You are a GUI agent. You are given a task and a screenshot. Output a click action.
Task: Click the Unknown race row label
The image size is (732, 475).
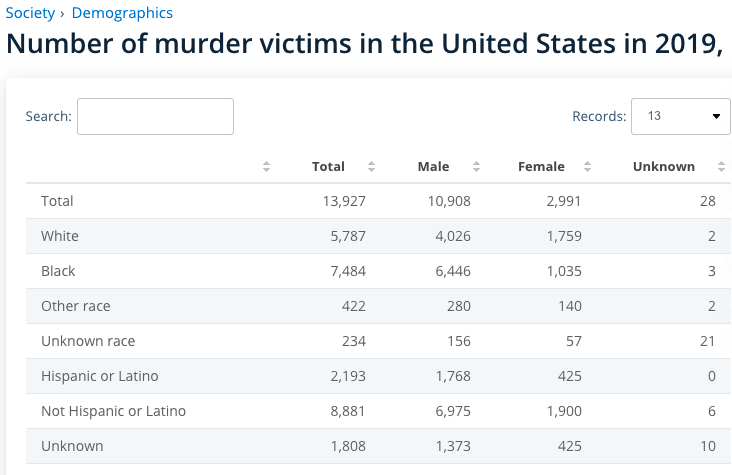[x=88, y=341]
